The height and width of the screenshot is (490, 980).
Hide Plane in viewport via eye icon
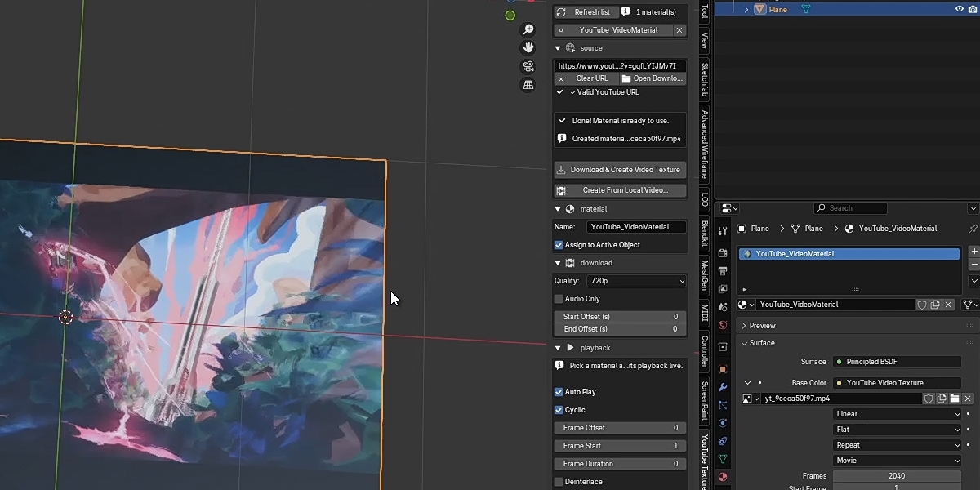960,9
